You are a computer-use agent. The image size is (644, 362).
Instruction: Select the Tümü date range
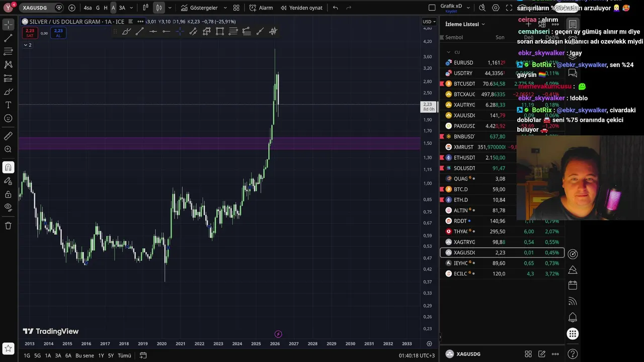click(124, 355)
